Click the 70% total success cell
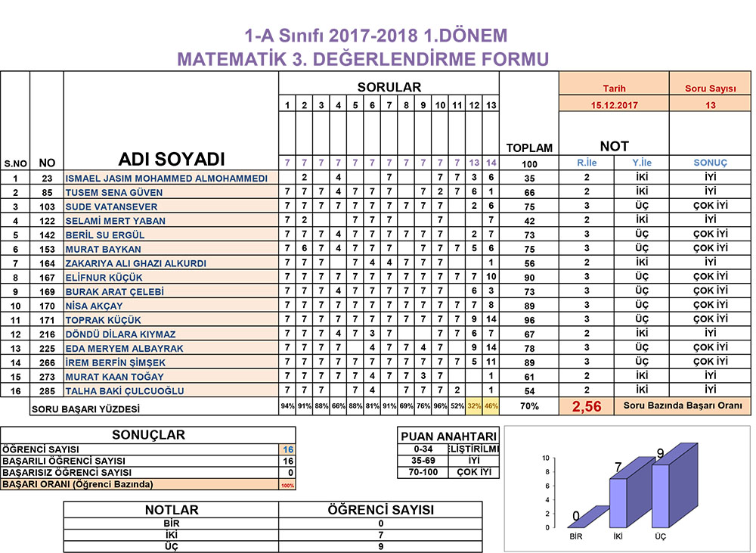Screen dimensions: 756x553 [529, 406]
